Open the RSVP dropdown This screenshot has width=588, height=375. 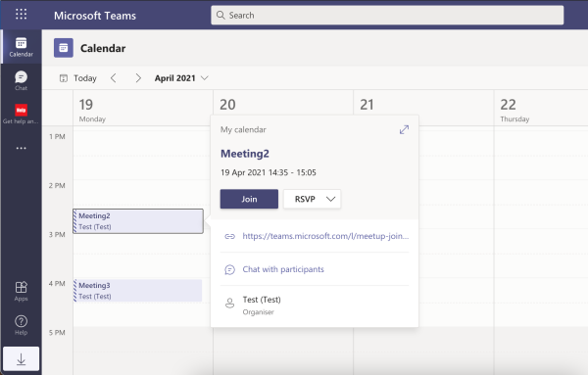(x=312, y=199)
